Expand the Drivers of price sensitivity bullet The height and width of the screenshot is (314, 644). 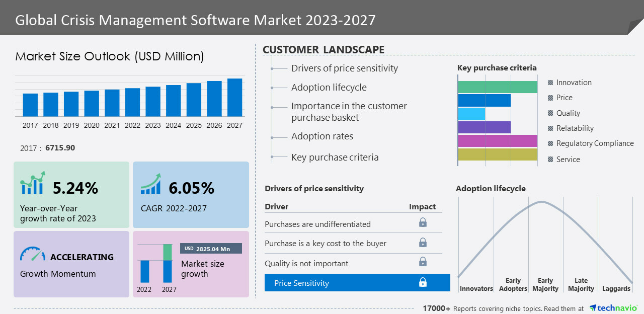[344, 68]
